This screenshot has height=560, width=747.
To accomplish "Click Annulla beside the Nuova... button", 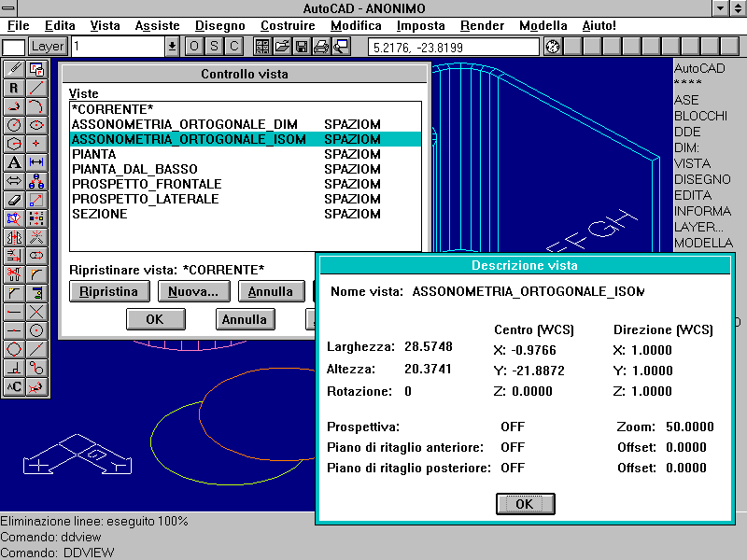I will [x=271, y=291].
